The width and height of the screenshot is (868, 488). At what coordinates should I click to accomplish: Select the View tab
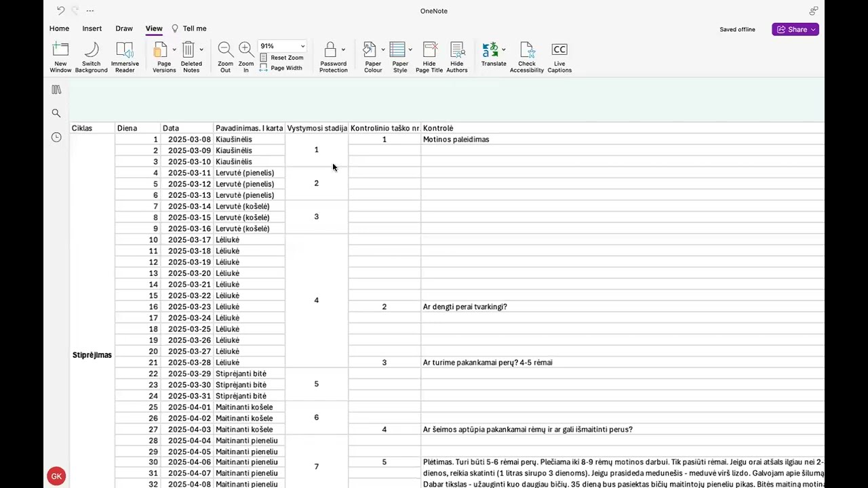tap(154, 28)
